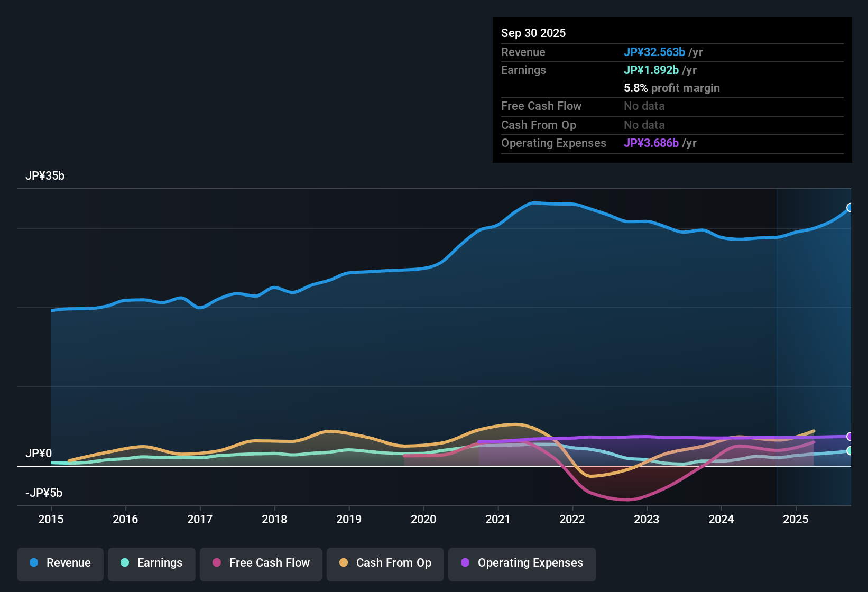Click the Earnings legend button
This screenshot has height=592, width=868.
(152, 563)
